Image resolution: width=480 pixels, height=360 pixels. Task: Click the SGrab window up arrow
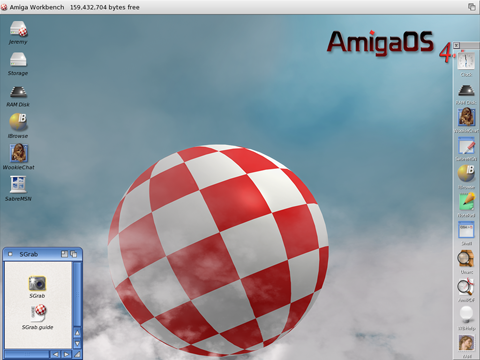point(77,333)
